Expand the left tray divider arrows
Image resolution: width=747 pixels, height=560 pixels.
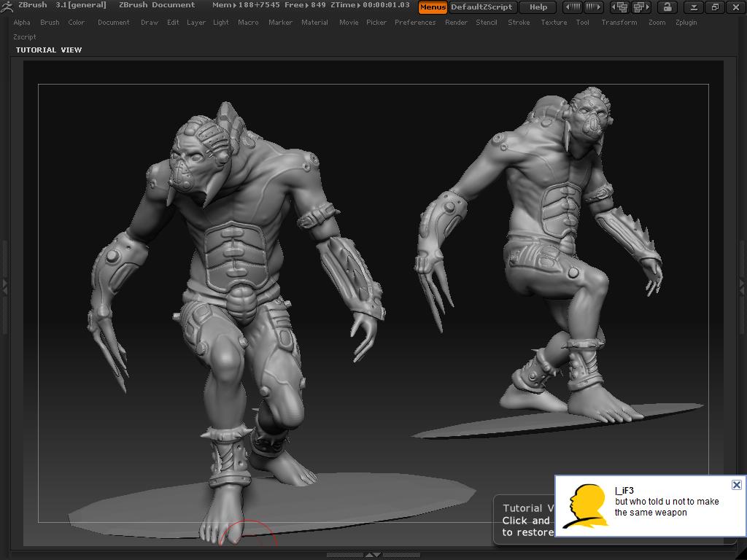click(x=5, y=286)
